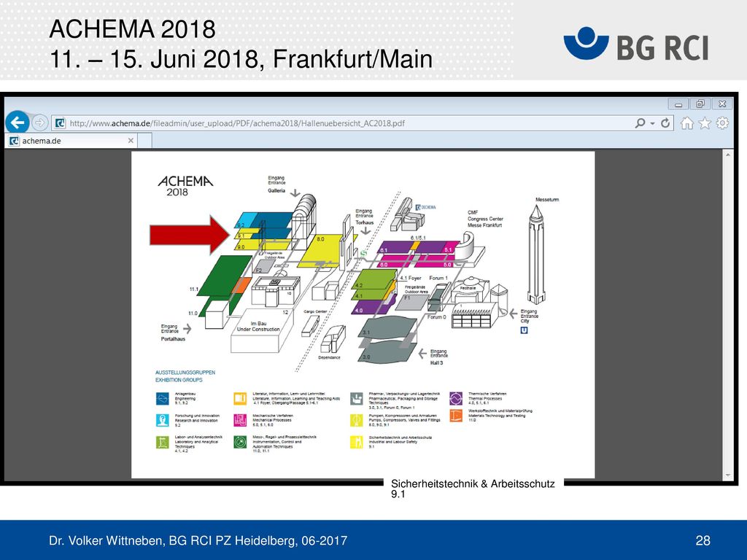Click the 'Dependance' label
Viewport: 747px width, 560px height.
click(x=329, y=357)
